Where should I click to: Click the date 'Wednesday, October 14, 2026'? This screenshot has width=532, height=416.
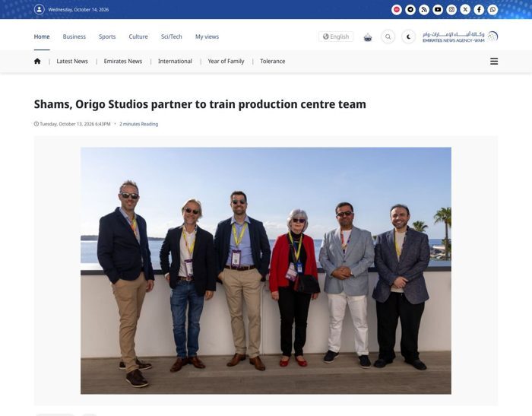click(78, 10)
